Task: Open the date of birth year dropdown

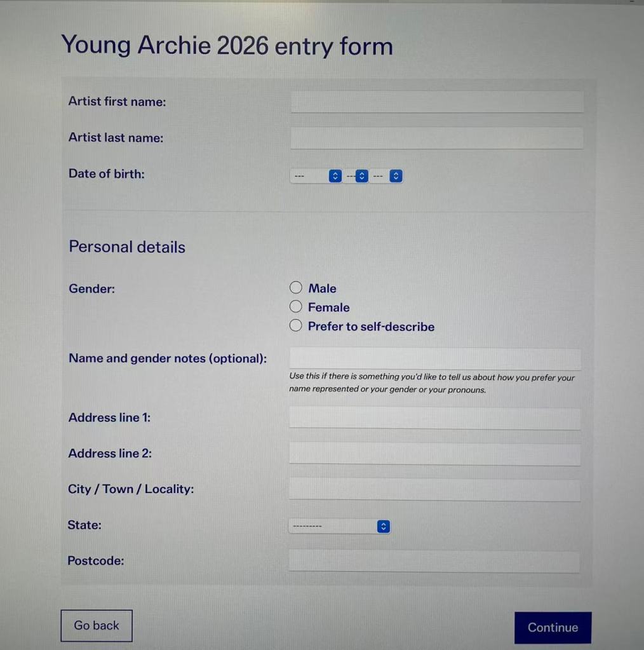Action: tap(387, 176)
